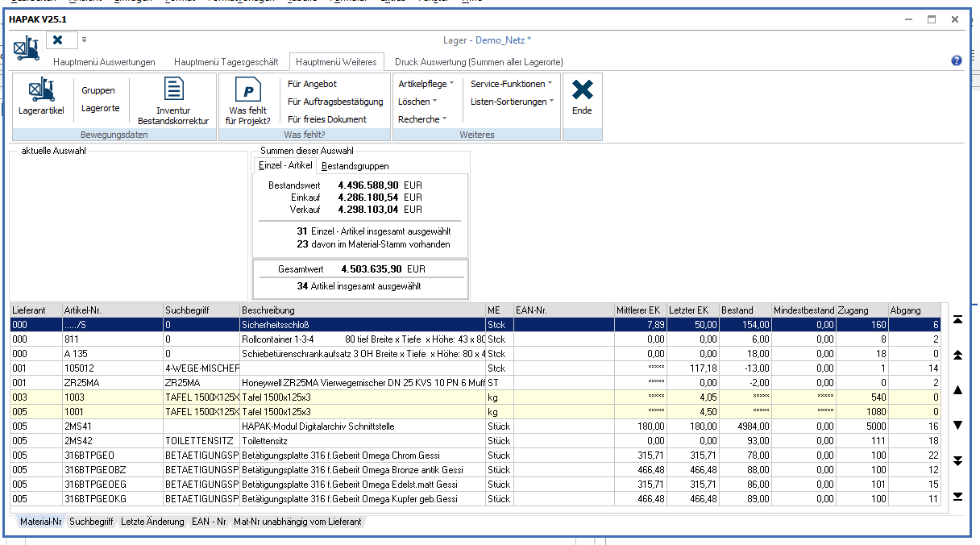980x545 pixels.
Task: Open the Service-Funktionen dropdown
Action: pyautogui.click(x=512, y=84)
